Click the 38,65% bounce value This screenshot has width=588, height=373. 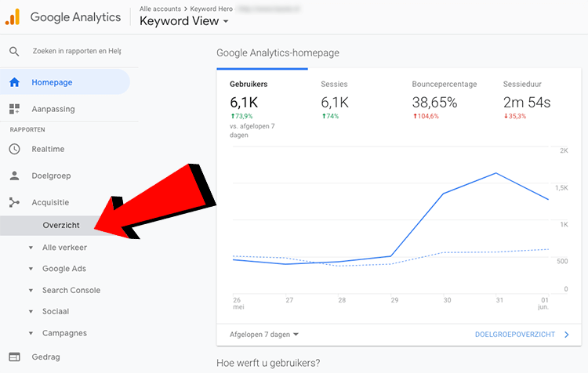pyautogui.click(x=434, y=103)
